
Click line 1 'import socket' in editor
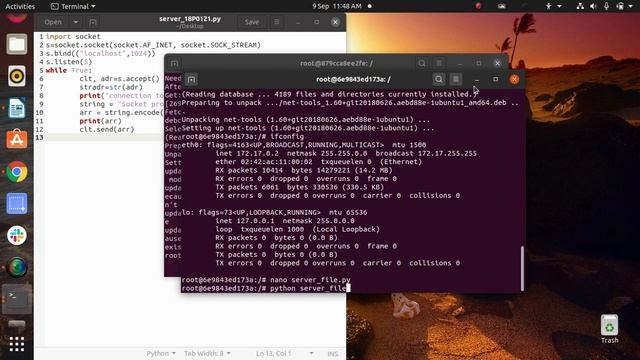pyautogui.click(x=73, y=36)
